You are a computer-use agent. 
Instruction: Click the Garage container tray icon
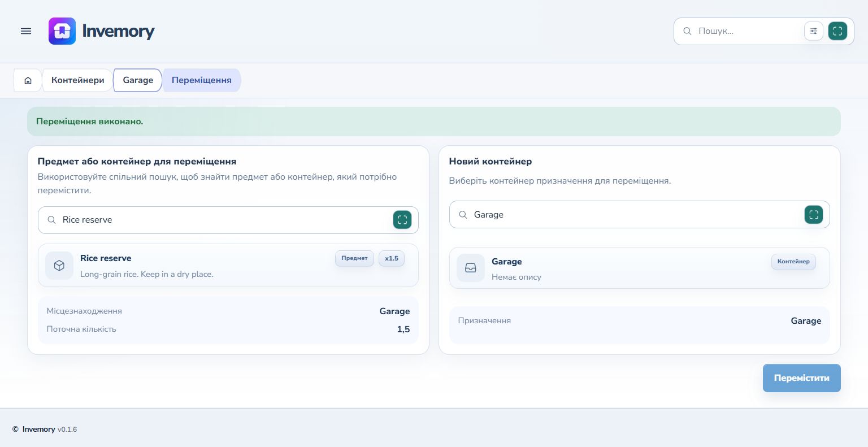pyautogui.click(x=471, y=268)
